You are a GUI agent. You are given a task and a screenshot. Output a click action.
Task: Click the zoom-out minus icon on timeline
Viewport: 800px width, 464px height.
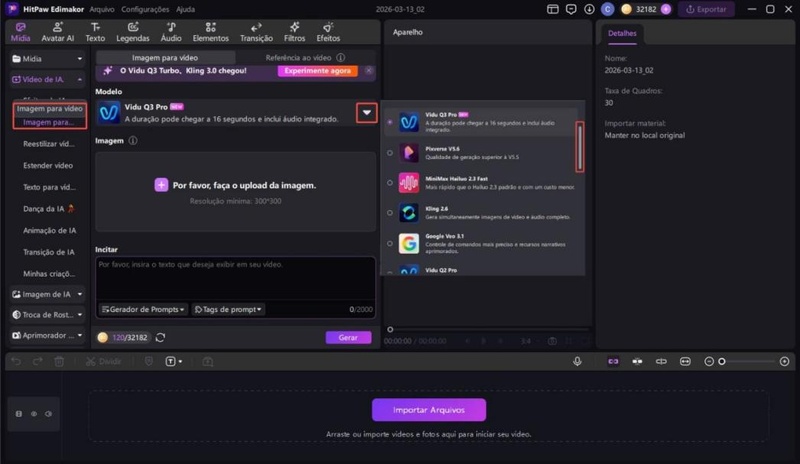[709, 361]
